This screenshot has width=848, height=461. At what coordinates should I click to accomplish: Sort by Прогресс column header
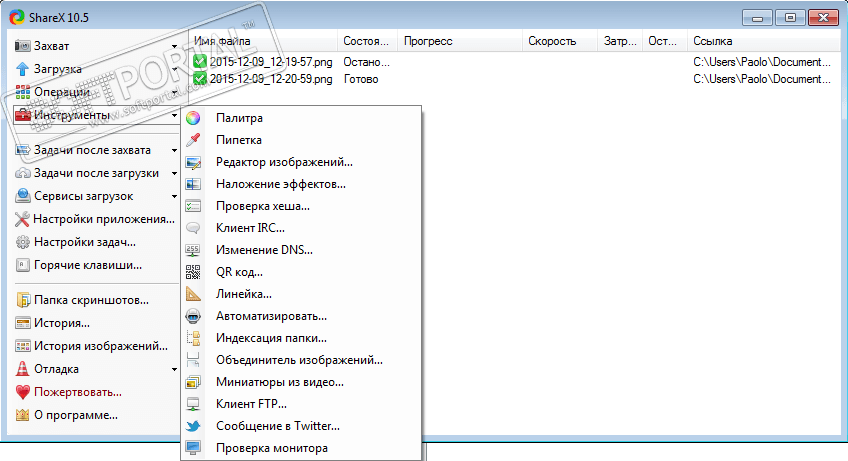click(x=460, y=41)
